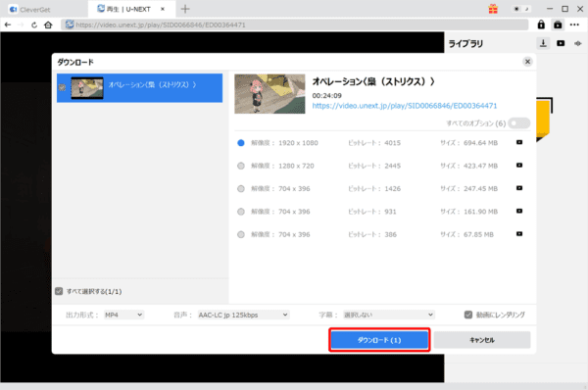Select the 1280 x 720 resolution option
The image size is (588, 390).
pyautogui.click(x=241, y=166)
